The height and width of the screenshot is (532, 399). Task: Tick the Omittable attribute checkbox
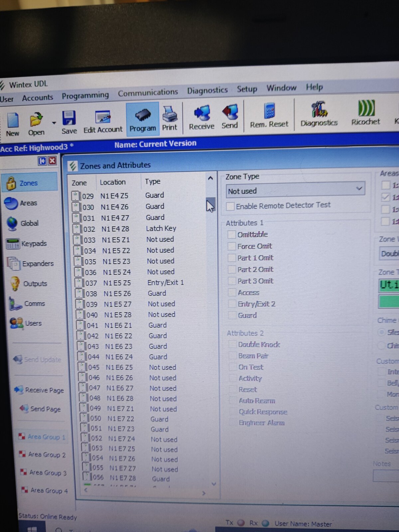[x=232, y=235]
